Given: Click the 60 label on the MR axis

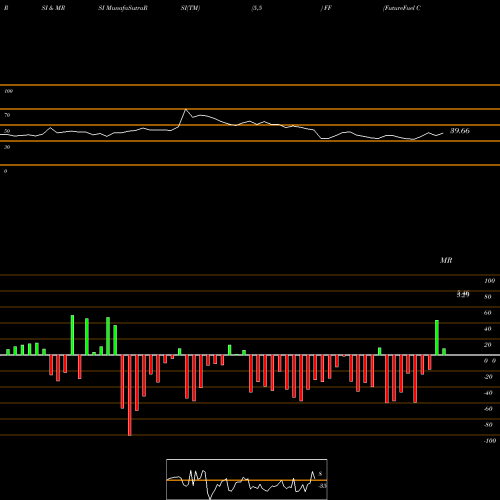Looking at the screenshot, I should [487, 313].
